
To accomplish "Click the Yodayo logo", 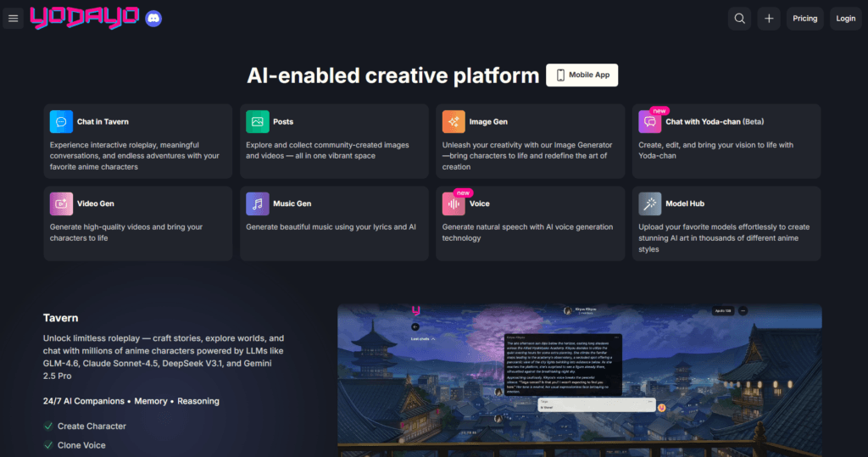I will coord(84,18).
